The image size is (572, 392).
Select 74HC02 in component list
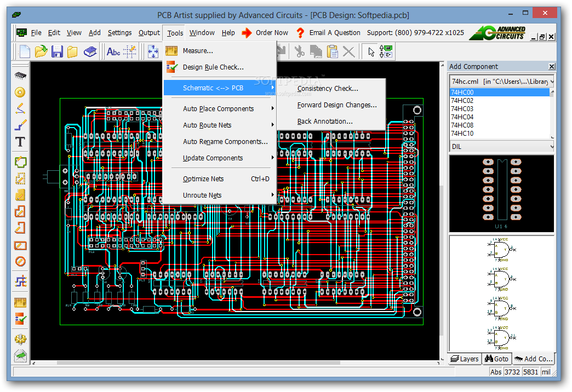point(499,100)
